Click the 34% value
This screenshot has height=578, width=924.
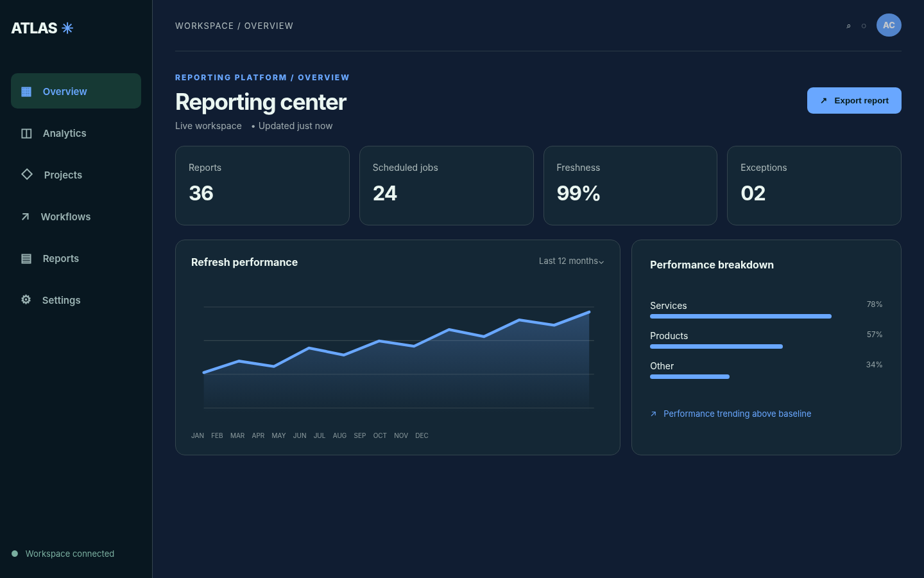pos(875,365)
